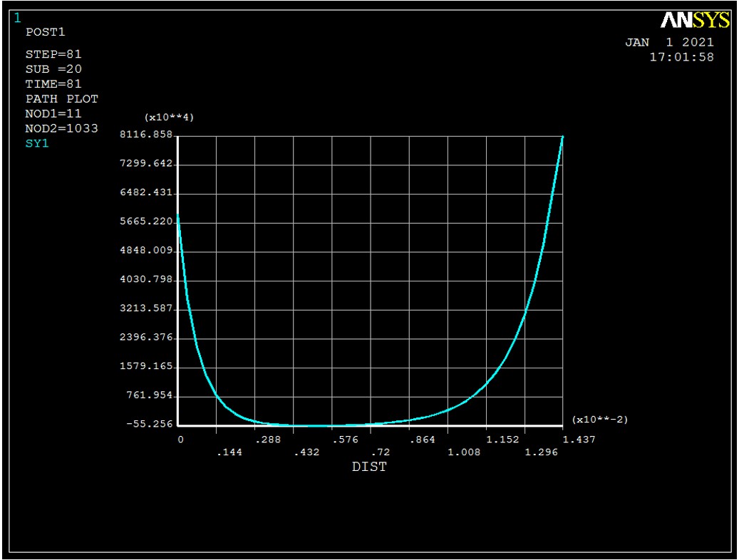Click the x-axis end value 1.437
The width and height of the screenshot is (739, 560).
coord(579,440)
